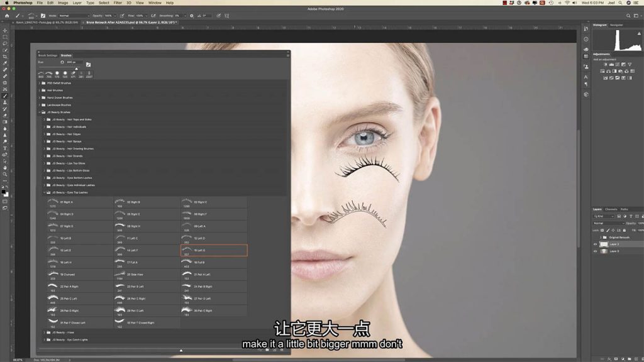The height and width of the screenshot is (362, 644).
Task: Toggle visibility of Layer 0
Action: pyautogui.click(x=595, y=251)
